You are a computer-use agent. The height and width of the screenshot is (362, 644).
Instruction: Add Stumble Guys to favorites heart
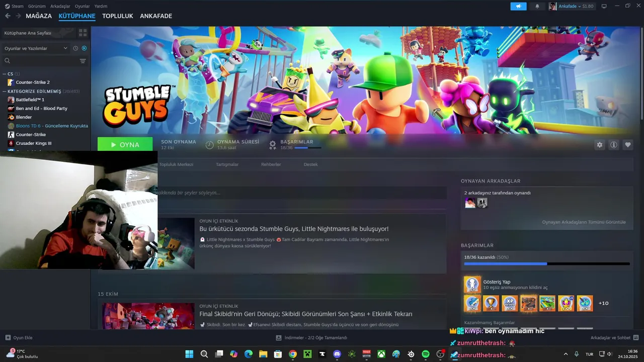(x=628, y=145)
